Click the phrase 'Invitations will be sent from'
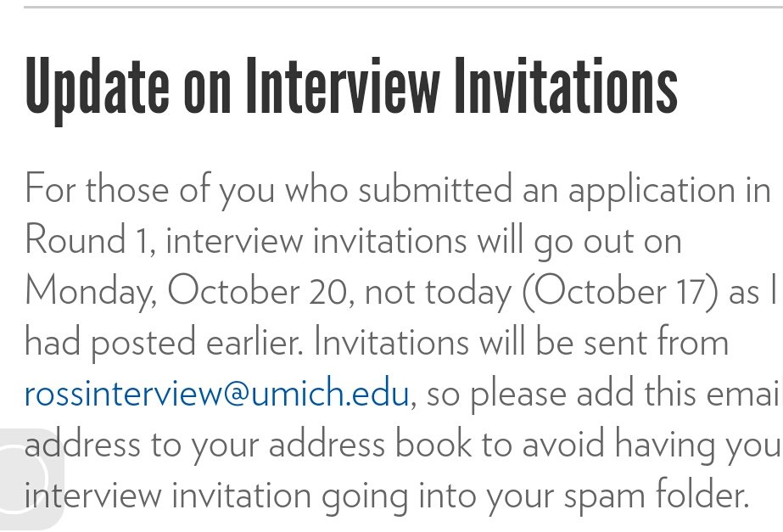 [521, 343]
